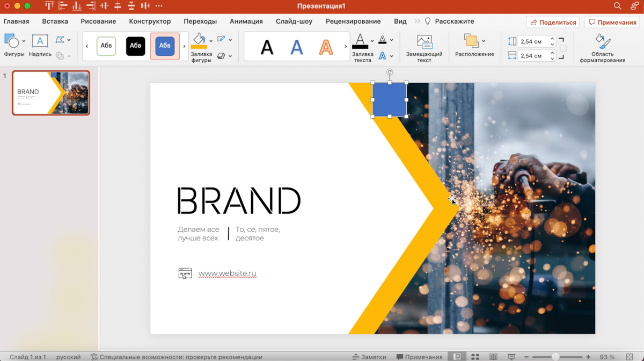Switch to Slide Sorter view
The image size is (644, 361).
click(x=475, y=357)
